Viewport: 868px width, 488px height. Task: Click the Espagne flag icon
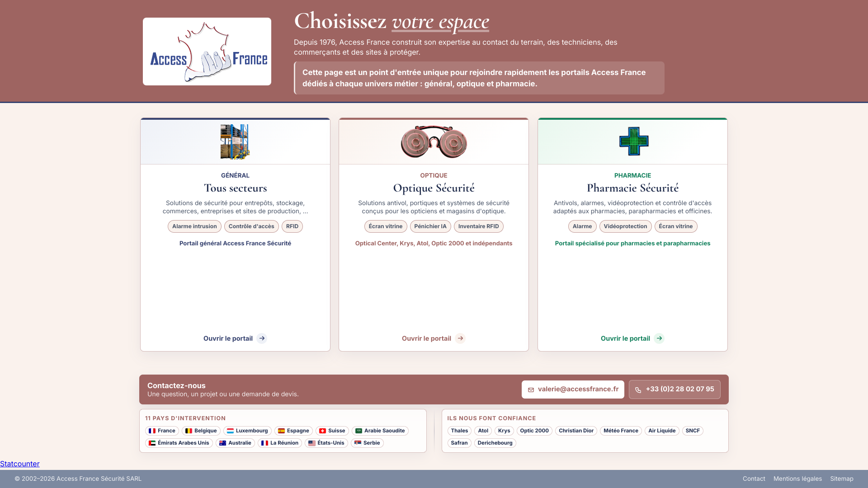click(282, 431)
